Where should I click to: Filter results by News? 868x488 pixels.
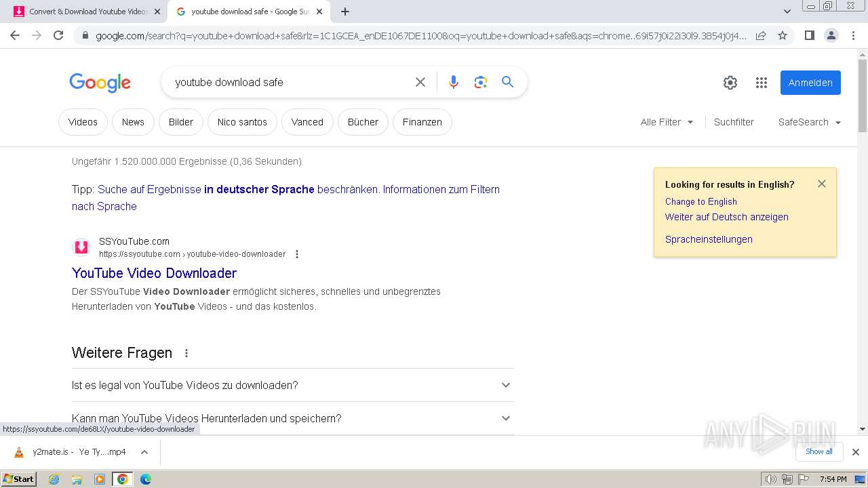click(x=133, y=122)
